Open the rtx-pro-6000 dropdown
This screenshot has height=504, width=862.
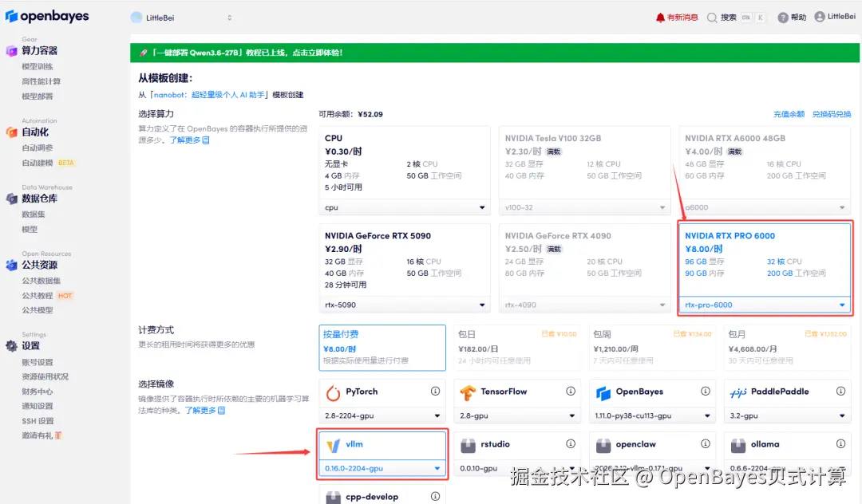point(765,305)
